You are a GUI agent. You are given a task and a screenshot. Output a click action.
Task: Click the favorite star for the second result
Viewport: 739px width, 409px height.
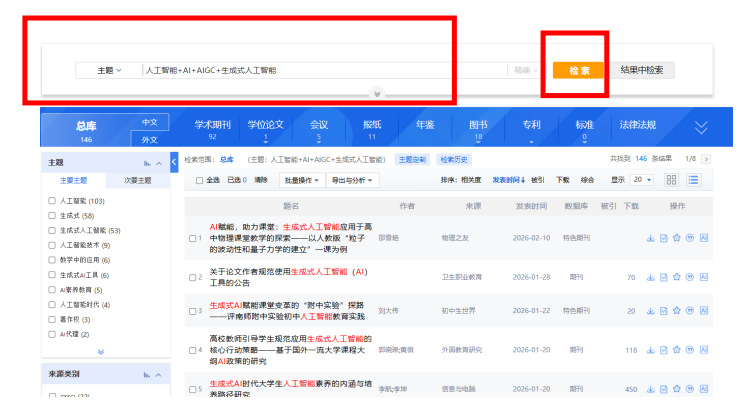coord(677,277)
